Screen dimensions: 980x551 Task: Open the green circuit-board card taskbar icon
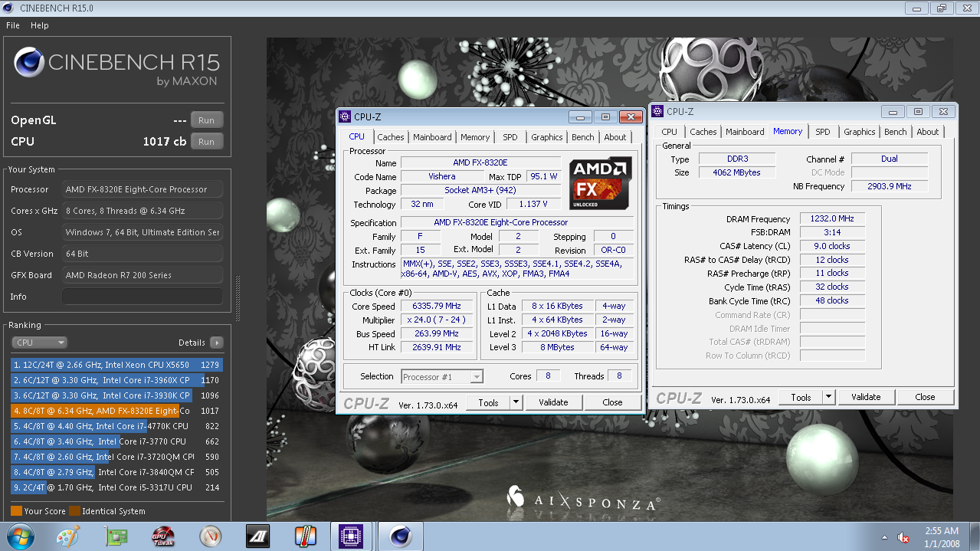tap(116, 536)
